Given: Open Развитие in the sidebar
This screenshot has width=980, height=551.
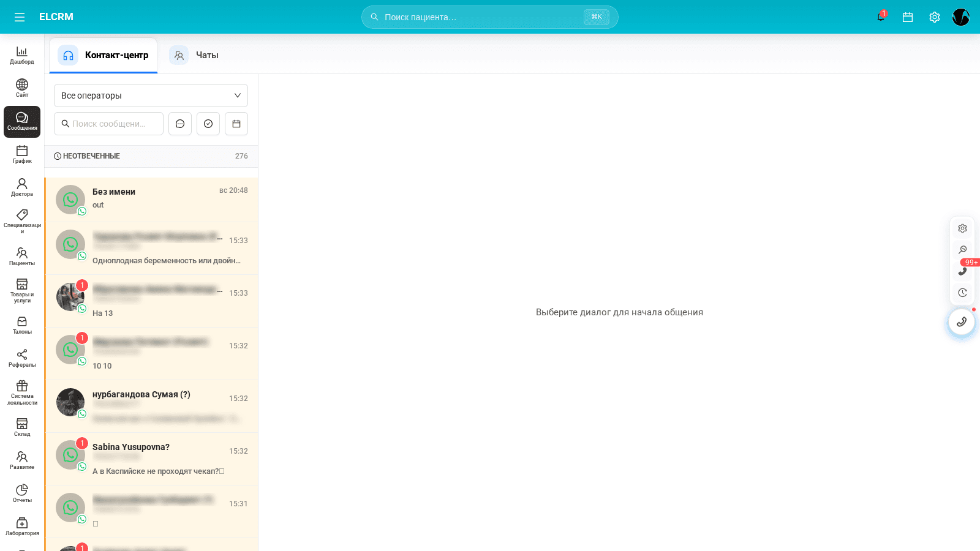Looking at the screenshot, I should pos(22,460).
